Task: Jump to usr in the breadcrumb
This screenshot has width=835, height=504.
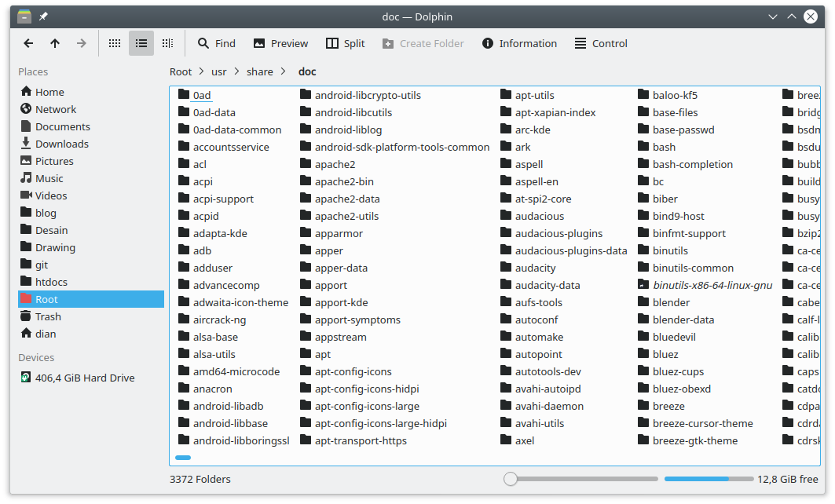Action: pyautogui.click(x=219, y=71)
